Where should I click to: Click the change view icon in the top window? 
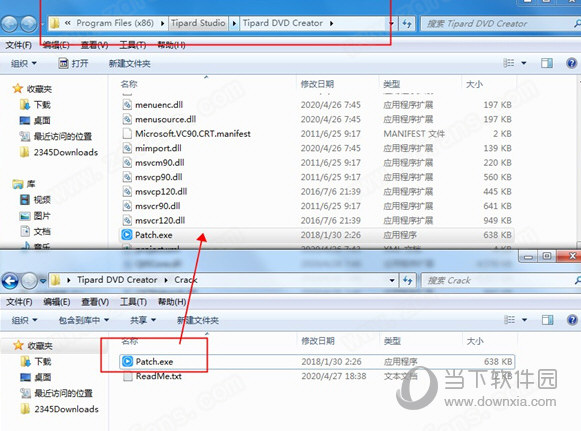click(509, 63)
